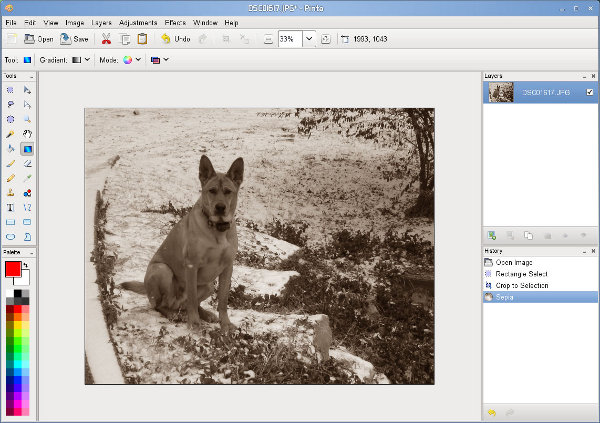600x423 pixels.
Task: Click the Save button
Action: point(75,39)
